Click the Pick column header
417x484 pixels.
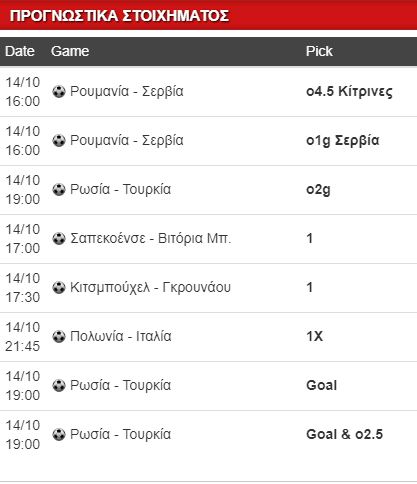click(x=319, y=51)
